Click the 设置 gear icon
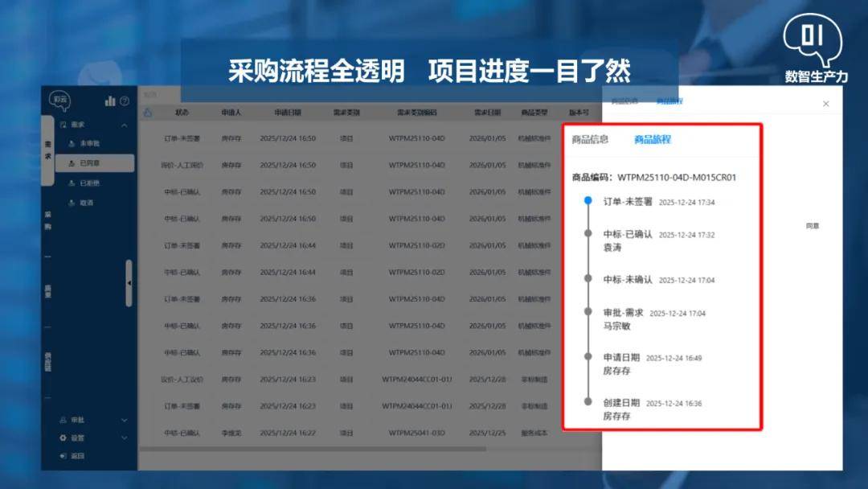Screen dimensions: 868x489 (63, 438)
